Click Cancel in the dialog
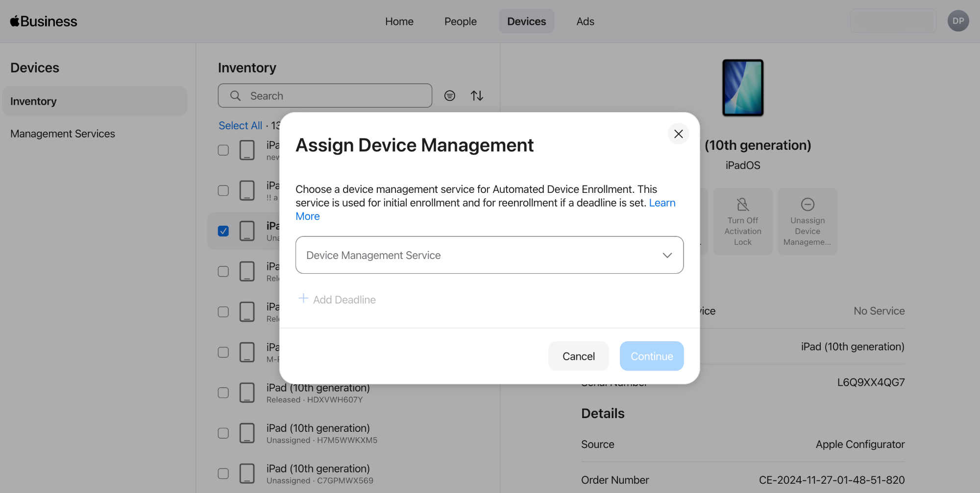Image resolution: width=980 pixels, height=493 pixels. 578,356
